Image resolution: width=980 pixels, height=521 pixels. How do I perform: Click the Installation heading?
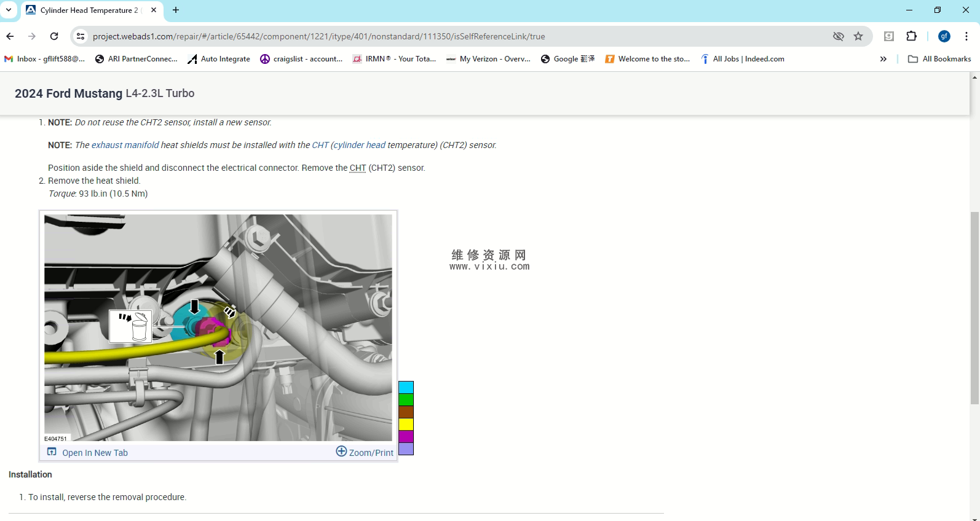coord(30,474)
